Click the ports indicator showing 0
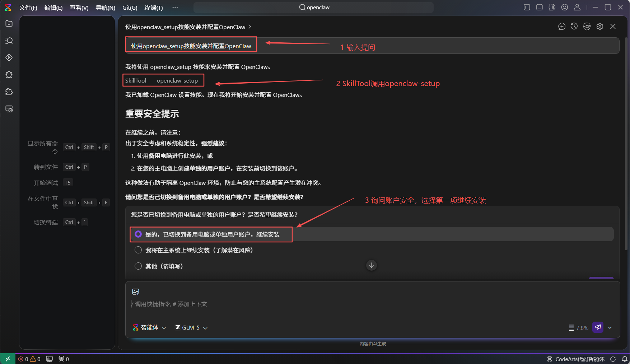This screenshot has width=630, height=364. (64, 359)
